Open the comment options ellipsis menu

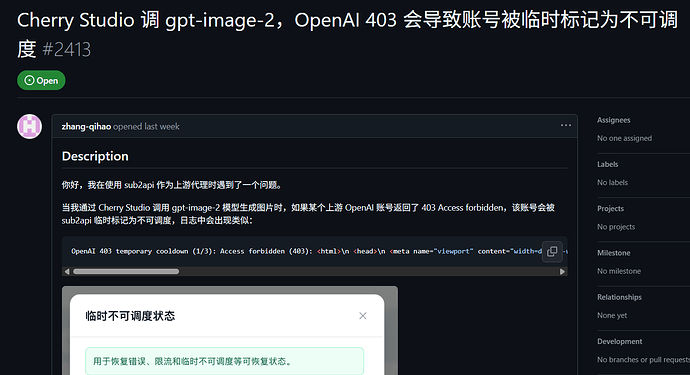(565, 126)
